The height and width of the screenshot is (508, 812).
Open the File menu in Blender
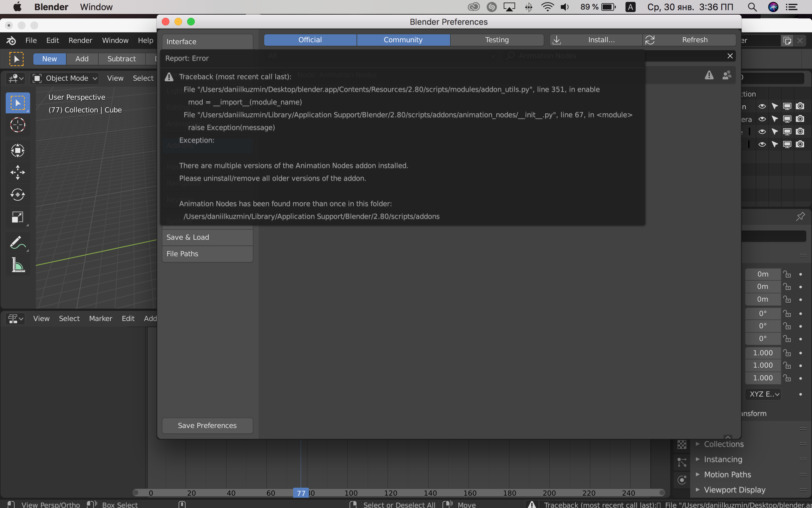(x=31, y=40)
